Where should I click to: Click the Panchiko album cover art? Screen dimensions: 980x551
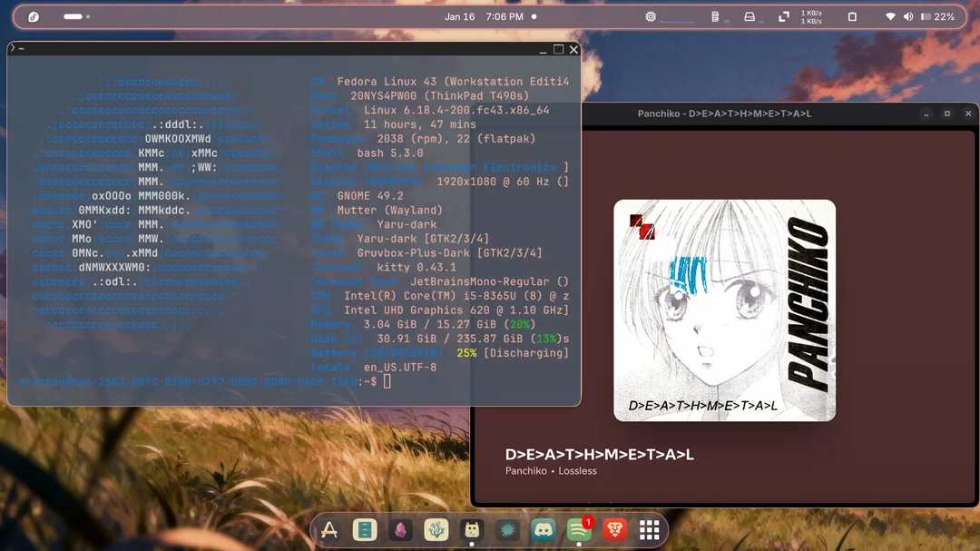724,310
